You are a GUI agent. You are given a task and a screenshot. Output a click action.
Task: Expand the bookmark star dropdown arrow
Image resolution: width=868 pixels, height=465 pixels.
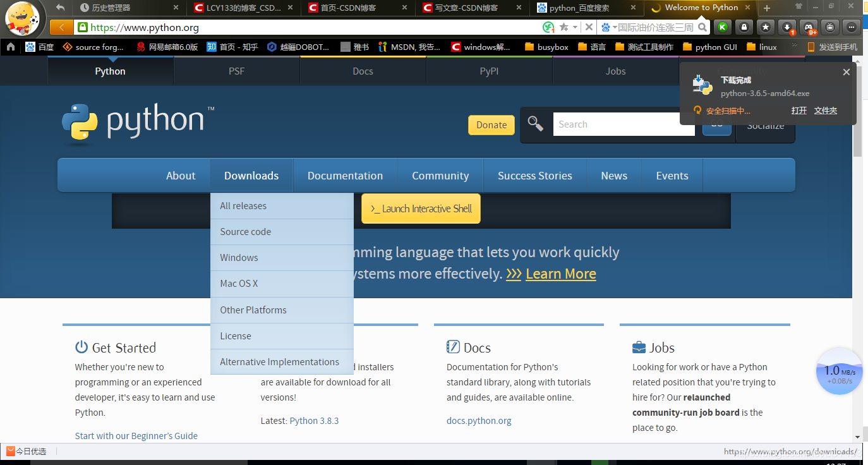575,27
